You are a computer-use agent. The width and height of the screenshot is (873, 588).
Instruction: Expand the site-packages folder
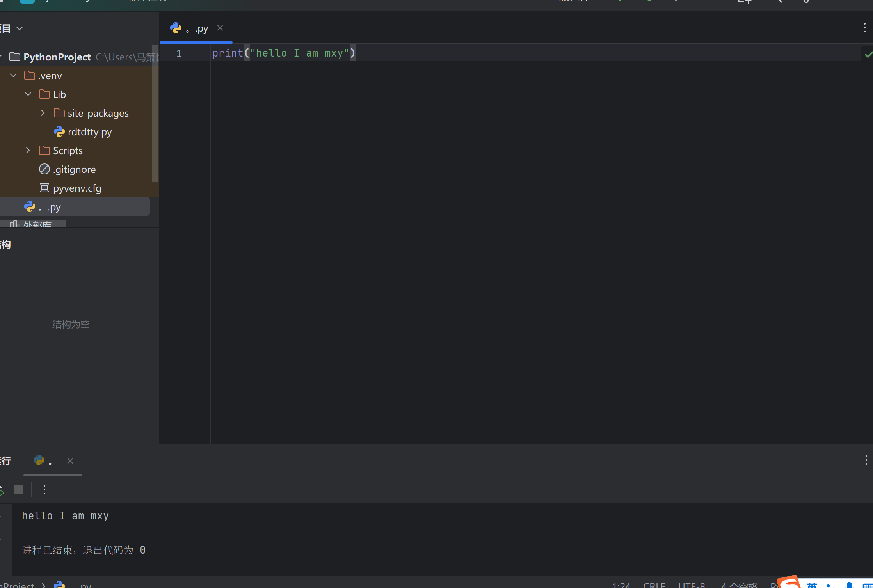(43, 113)
